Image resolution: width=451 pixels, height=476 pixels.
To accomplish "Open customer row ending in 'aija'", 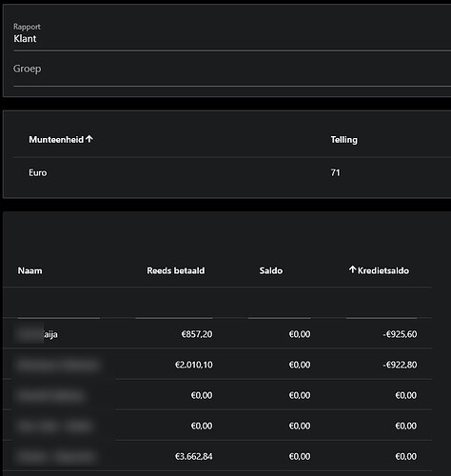I will (x=217, y=334).
